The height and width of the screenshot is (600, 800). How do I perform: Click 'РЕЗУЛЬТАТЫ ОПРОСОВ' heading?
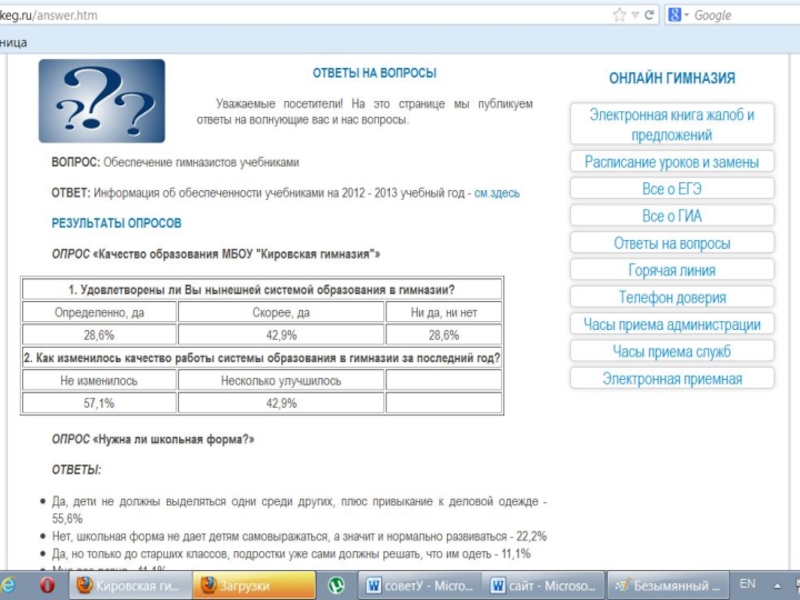pyautogui.click(x=116, y=223)
